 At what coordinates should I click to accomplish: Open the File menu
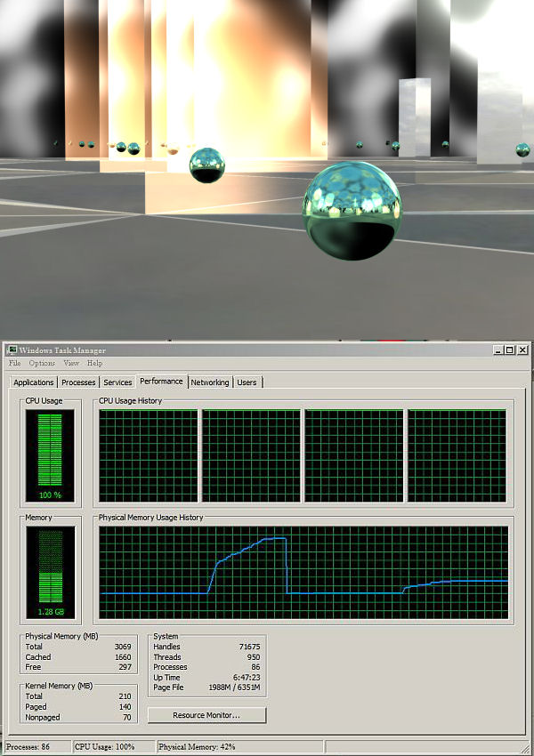15,363
